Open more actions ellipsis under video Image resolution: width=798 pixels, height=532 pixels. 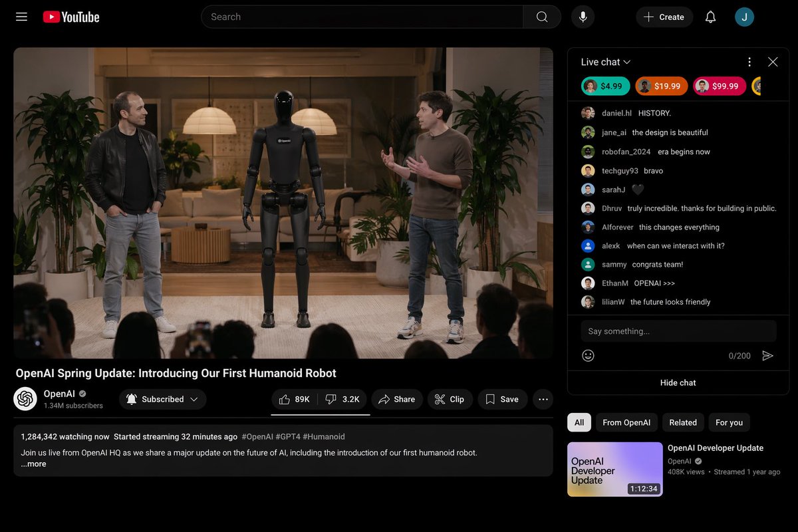pos(543,399)
